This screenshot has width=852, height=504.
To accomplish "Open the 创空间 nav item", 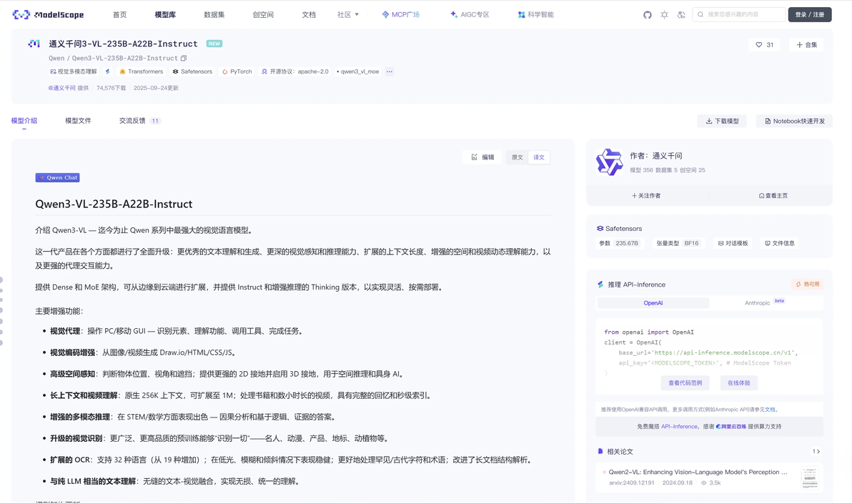I will [263, 15].
